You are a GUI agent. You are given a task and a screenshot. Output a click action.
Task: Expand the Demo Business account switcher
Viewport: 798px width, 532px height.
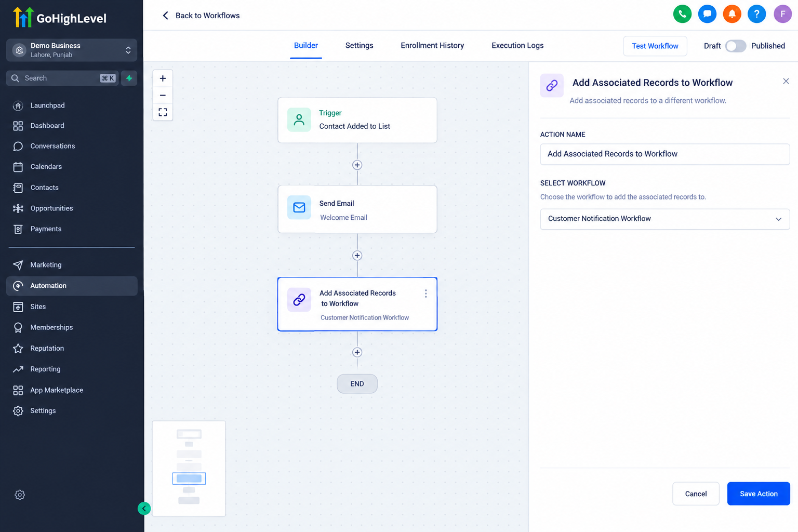[x=72, y=50]
